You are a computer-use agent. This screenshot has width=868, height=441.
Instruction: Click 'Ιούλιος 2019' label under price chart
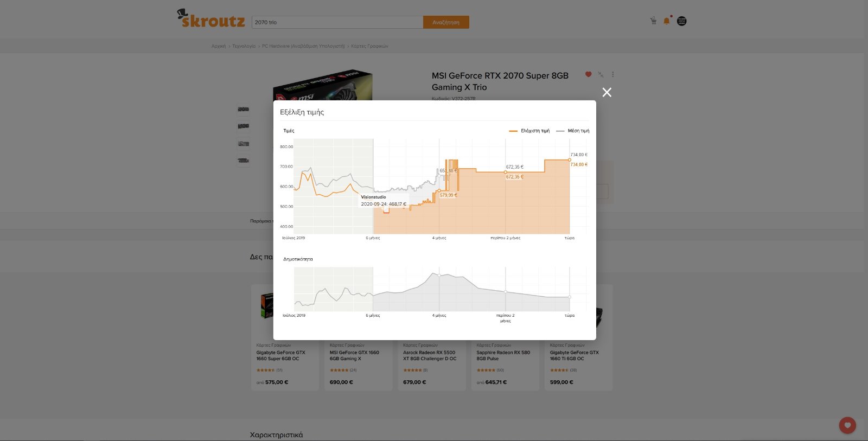(x=293, y=238)
